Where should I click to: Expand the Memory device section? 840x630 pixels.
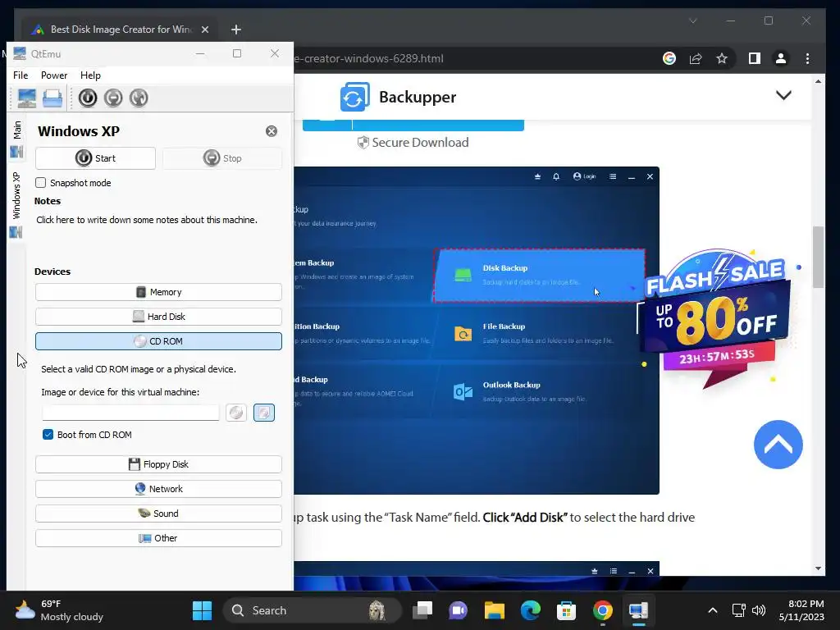coord(158,292)
